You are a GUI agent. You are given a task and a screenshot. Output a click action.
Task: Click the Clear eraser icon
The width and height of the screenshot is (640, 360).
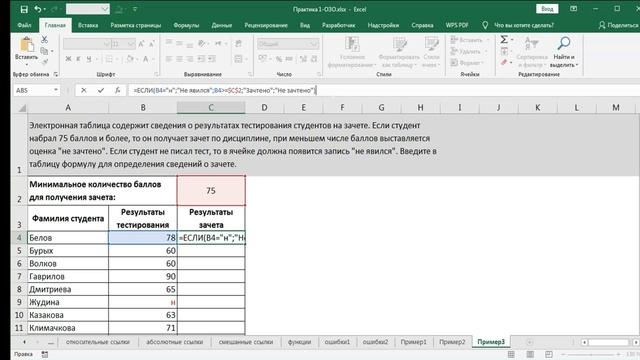click(504, 62)
